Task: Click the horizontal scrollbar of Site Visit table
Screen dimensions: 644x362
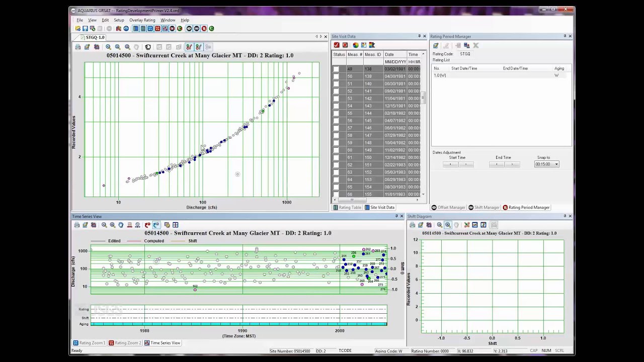Action: [x=376, y=200]
